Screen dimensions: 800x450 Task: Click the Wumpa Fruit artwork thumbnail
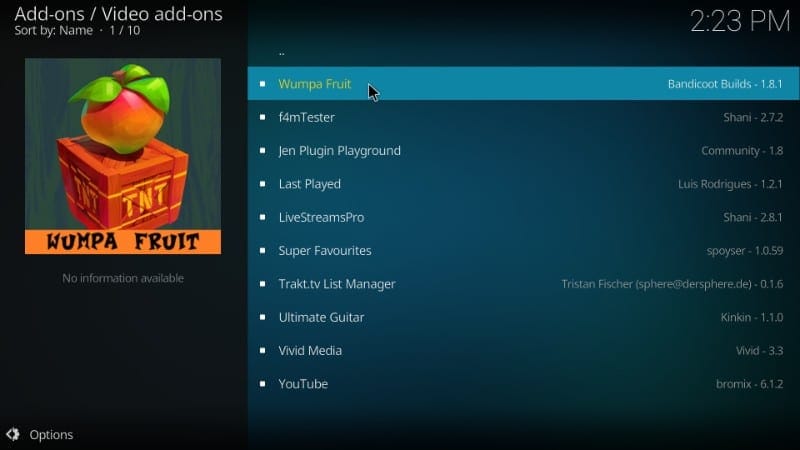(x=123, y=156)
